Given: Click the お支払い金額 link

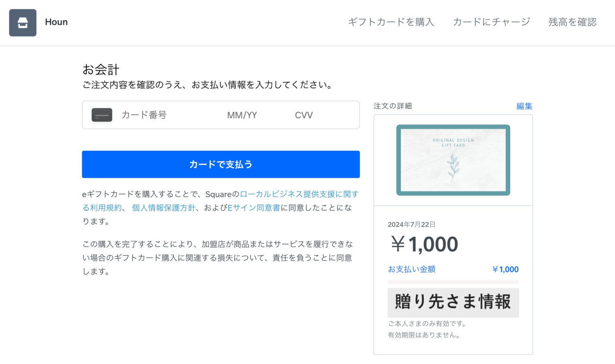Looking at the screenshot, I should coord(412,269).
